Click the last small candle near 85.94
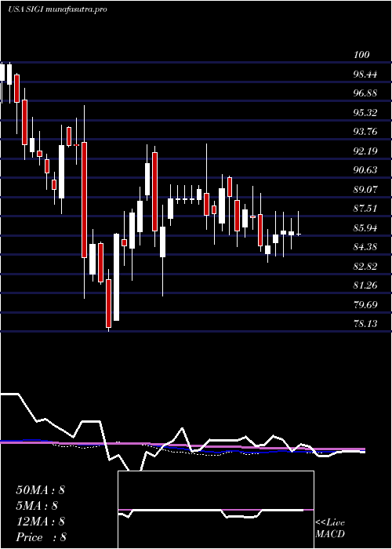This screenshot has height=549, width=392. click(x=299, y=234)
